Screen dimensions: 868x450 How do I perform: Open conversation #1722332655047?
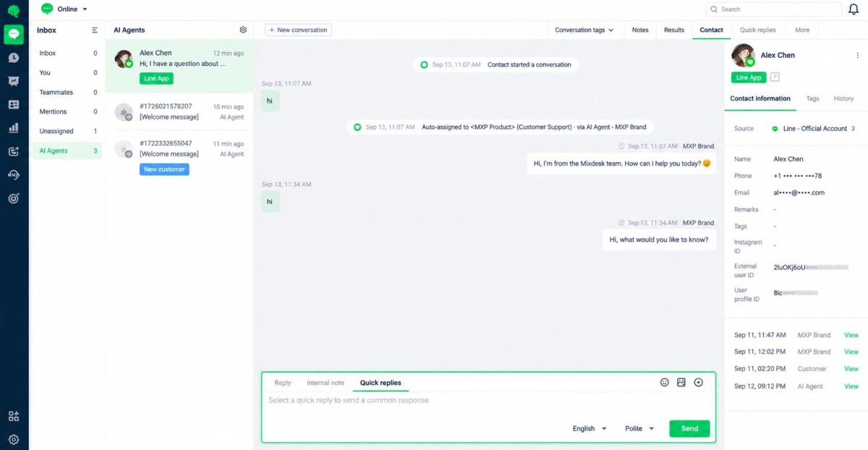pos(179,156)
